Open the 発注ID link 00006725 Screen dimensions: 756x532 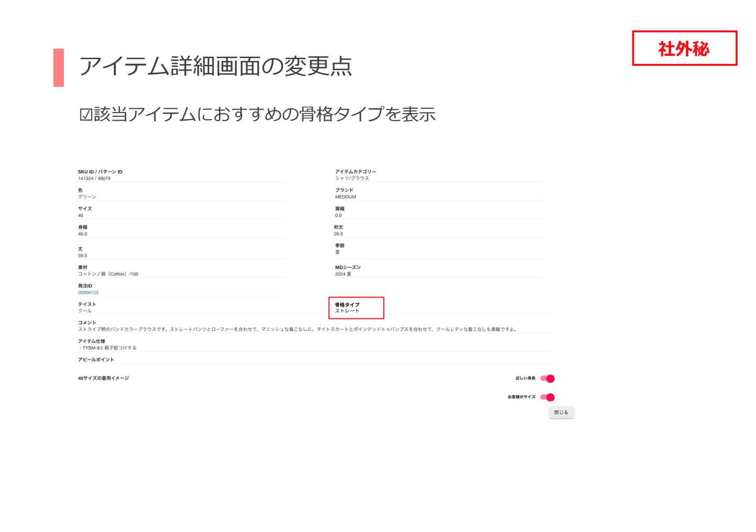pyautogui.click(x=88, y=293)
